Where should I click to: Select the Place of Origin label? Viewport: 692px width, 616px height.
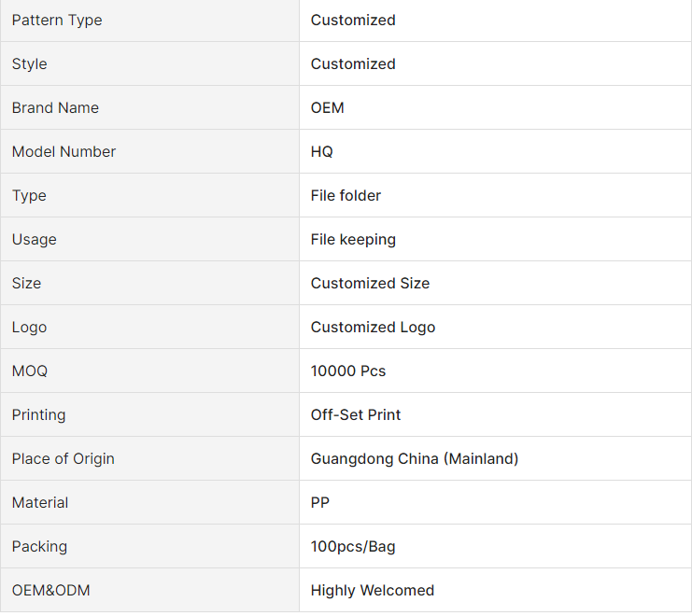coord(64,459)
